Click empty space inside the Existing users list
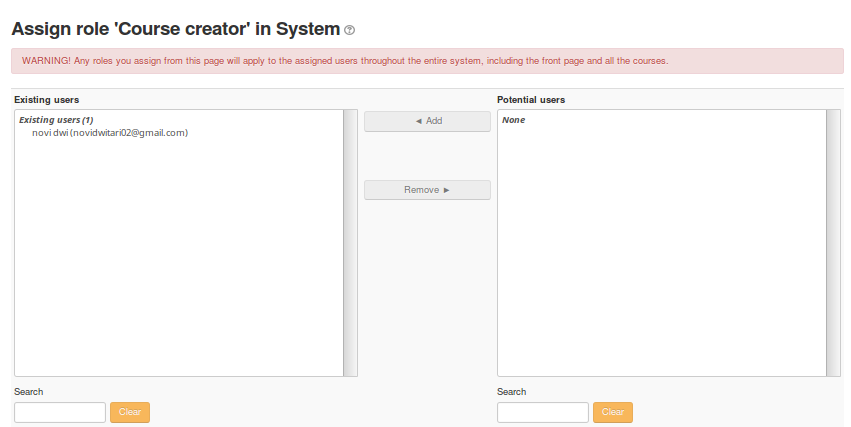Screen dimensions: 851x427 pyautogui.click(x=178, y=260)
